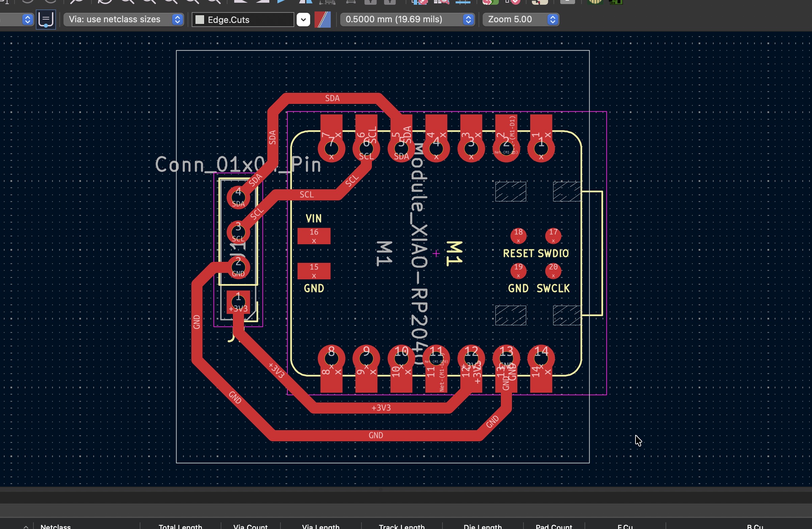Open the Zoom 5.00 level dropdown
Screen dimensions: 812x529
520,20
